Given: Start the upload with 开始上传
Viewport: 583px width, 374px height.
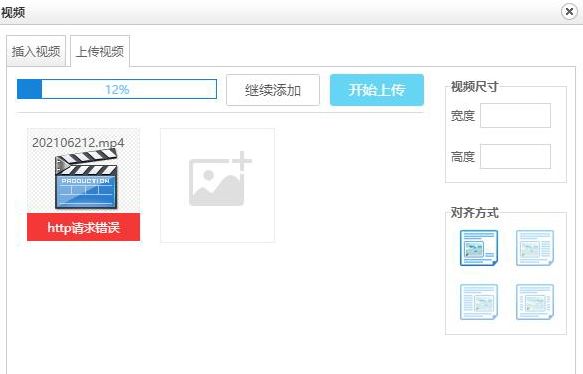Looking at the screenshot, I should (x=377, y=90).
